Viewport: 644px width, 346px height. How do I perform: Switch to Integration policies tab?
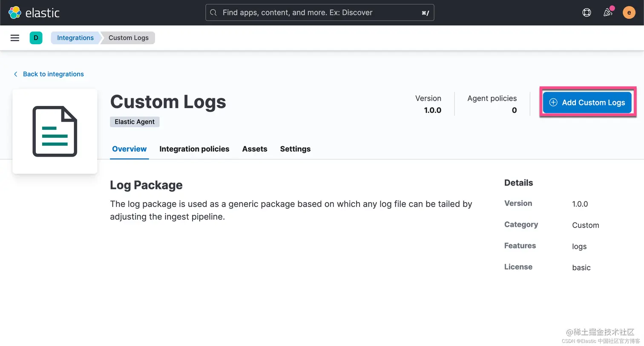194,149
